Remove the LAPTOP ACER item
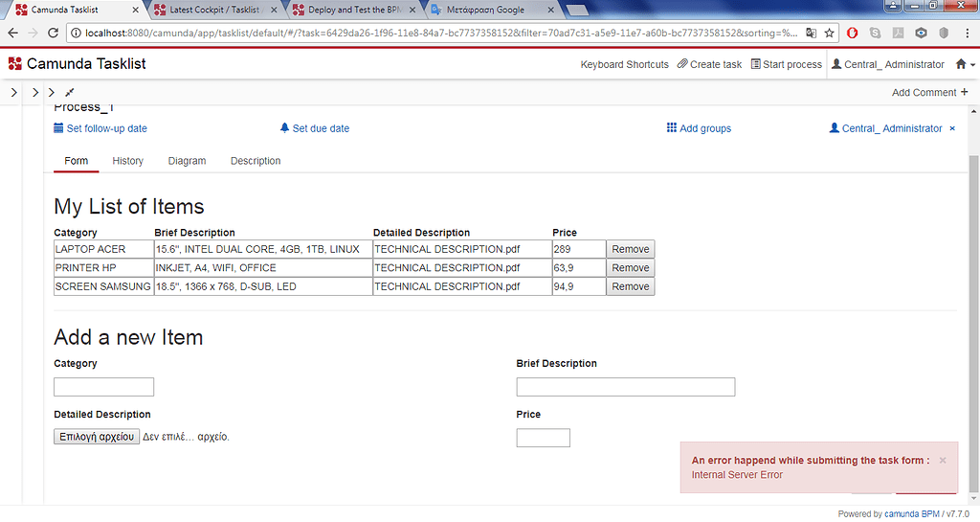 tap(631, 249)
